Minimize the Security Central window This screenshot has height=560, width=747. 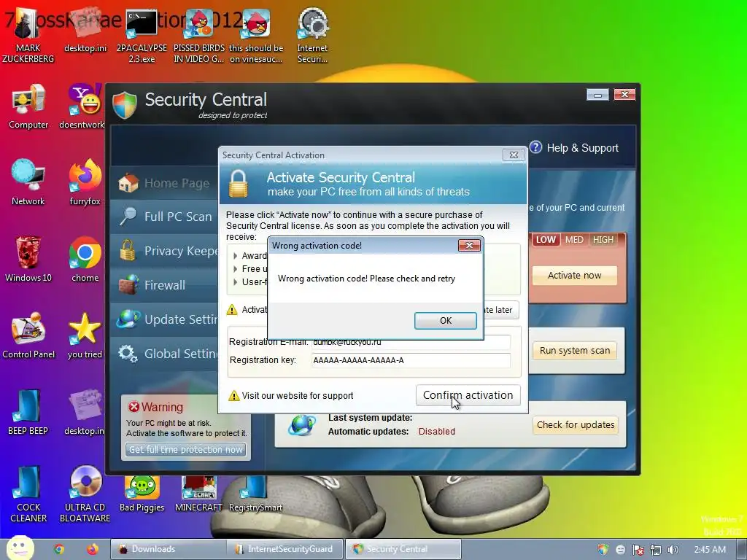pyautogui.click(x=597, y=95)
